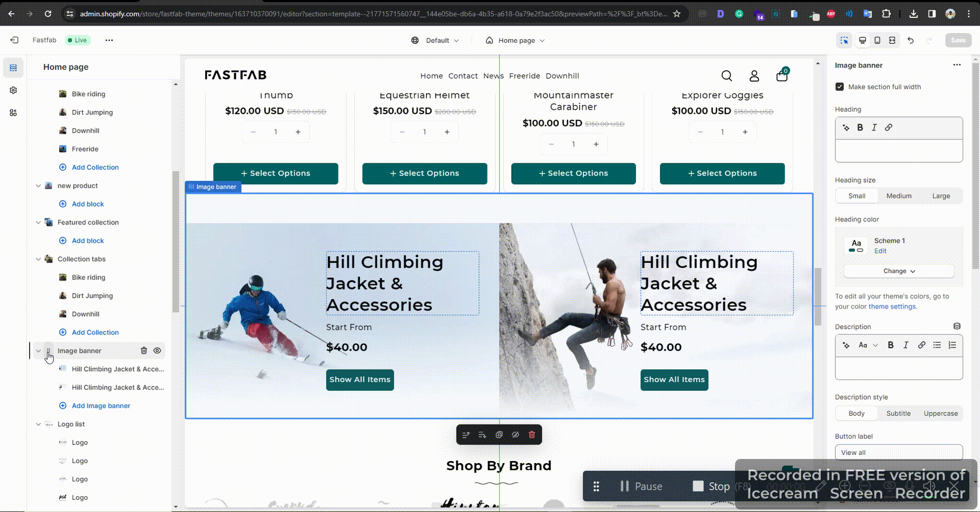Collapse the Featured collection section
Screen dimensions: 980x512
pos(38,222)
